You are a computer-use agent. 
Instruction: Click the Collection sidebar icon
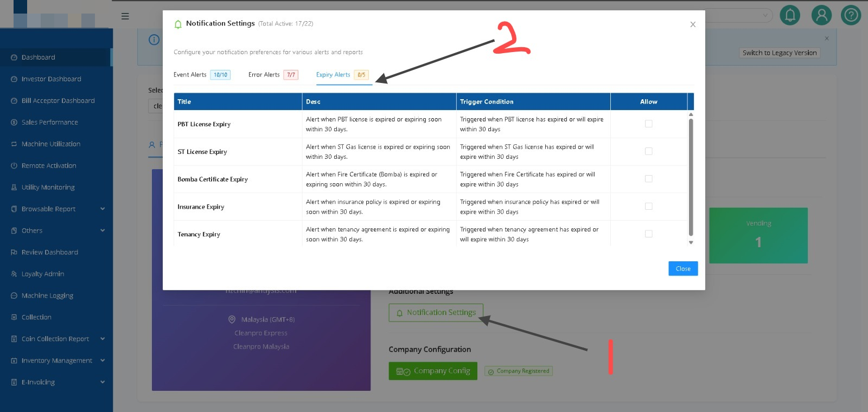(x=14, y=318)
